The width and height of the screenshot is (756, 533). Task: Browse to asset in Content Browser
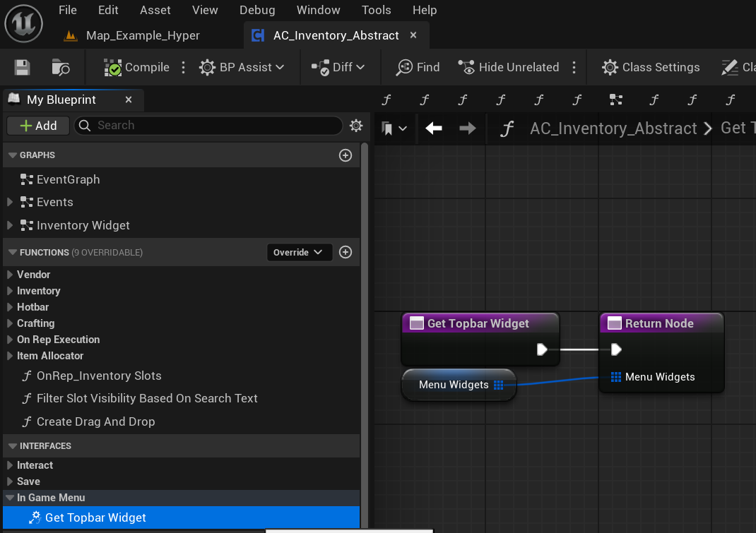(61, 67)
